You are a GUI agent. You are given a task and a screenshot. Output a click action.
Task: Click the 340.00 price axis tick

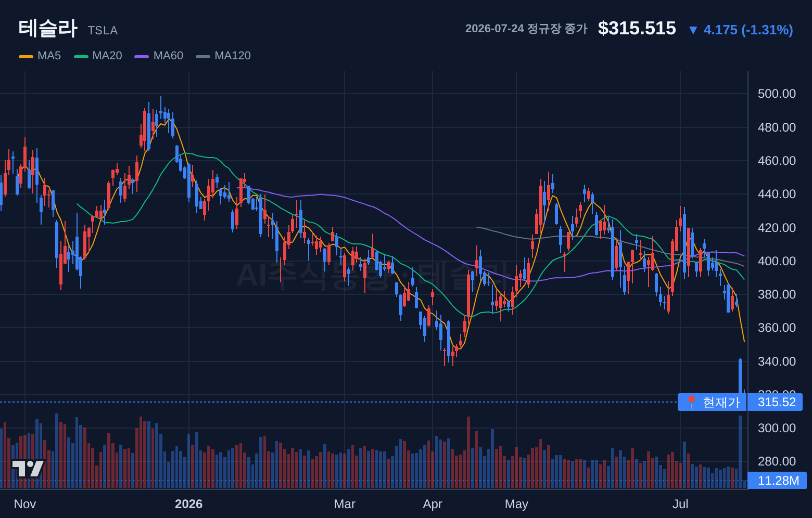[777, 361]
